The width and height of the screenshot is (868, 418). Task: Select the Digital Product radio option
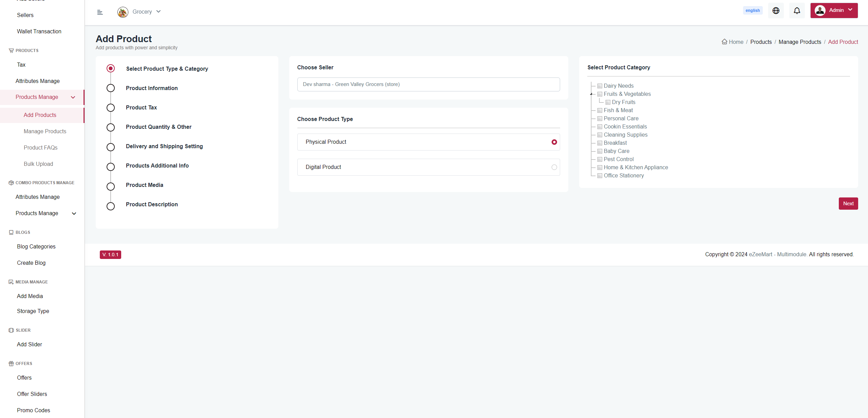[554, 167]
